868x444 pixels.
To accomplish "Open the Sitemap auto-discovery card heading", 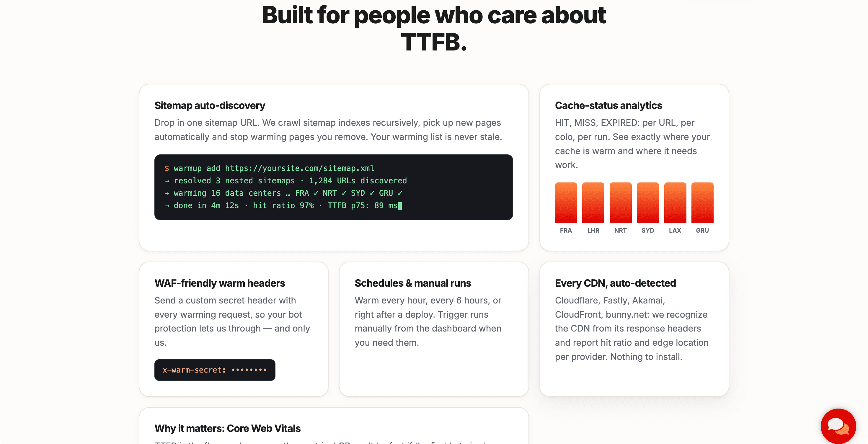I will coord(210,105).
